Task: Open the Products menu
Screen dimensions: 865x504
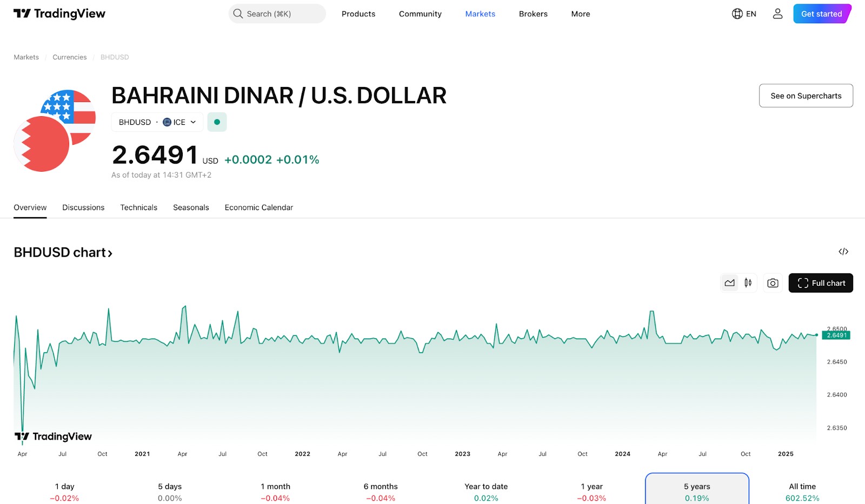Action: (x=358, y=14)
